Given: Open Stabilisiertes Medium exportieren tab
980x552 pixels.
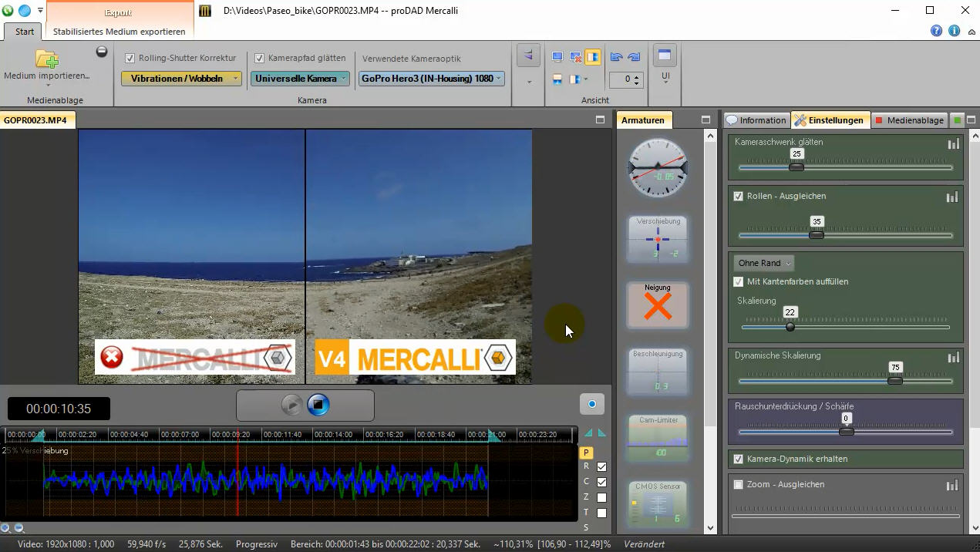Looking at the screenshot, I should click(x=119, y=32).
